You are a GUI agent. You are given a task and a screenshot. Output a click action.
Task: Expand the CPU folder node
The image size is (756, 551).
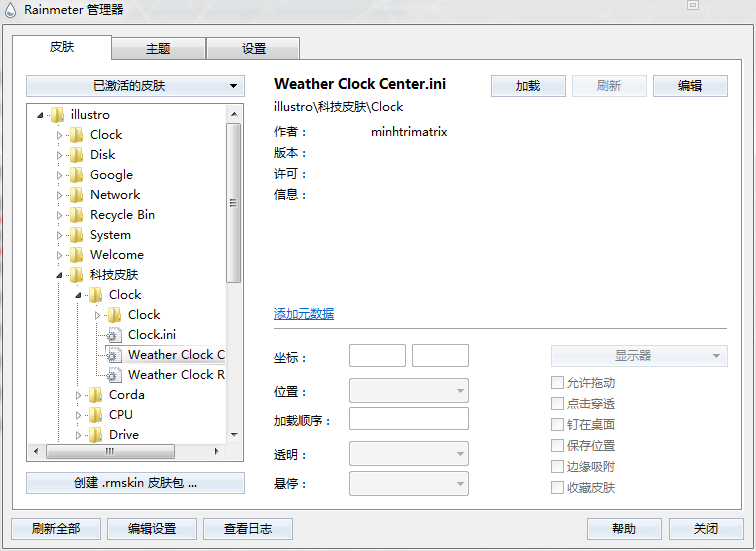(x=78, y=415)
